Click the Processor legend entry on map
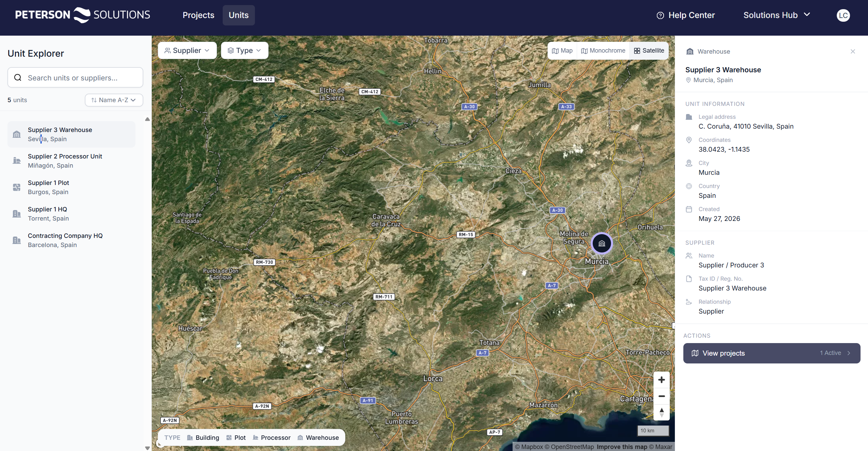 pyautogui.click(x=272, y=438)
